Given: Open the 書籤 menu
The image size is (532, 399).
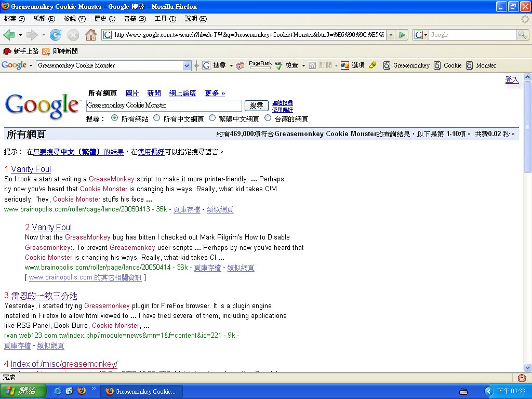Looking at the screenshot, I should click(x=135, y=19).
